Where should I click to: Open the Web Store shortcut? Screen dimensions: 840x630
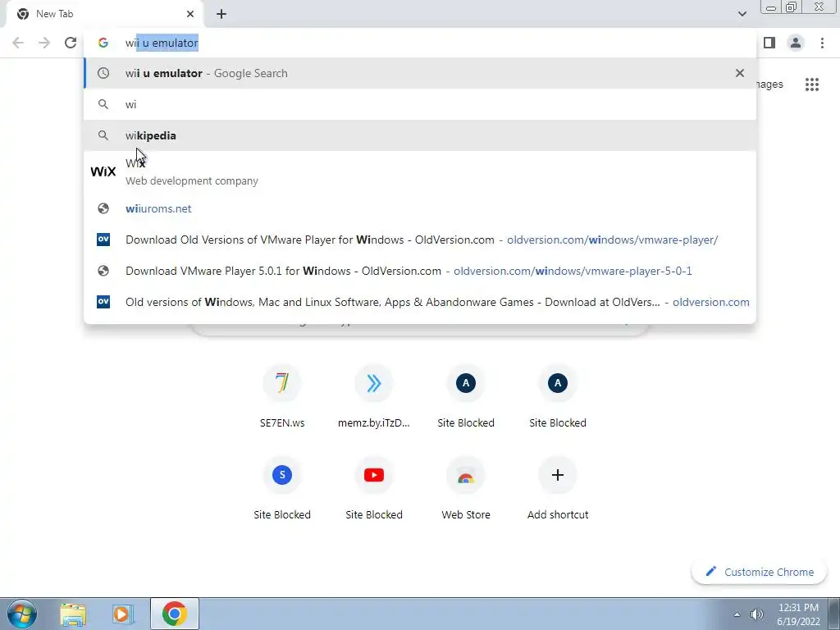(x=466, y=489)
